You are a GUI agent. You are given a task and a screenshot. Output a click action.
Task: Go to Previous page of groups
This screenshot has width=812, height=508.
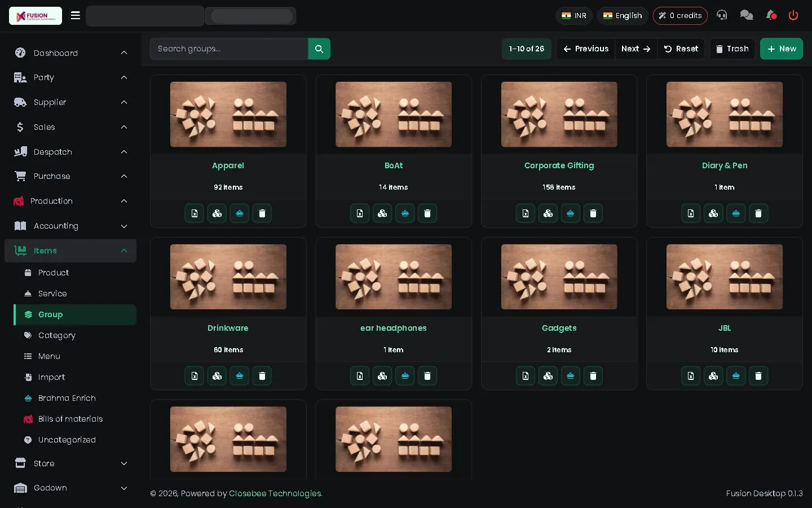pyautogui.click(x=586, y=49)
